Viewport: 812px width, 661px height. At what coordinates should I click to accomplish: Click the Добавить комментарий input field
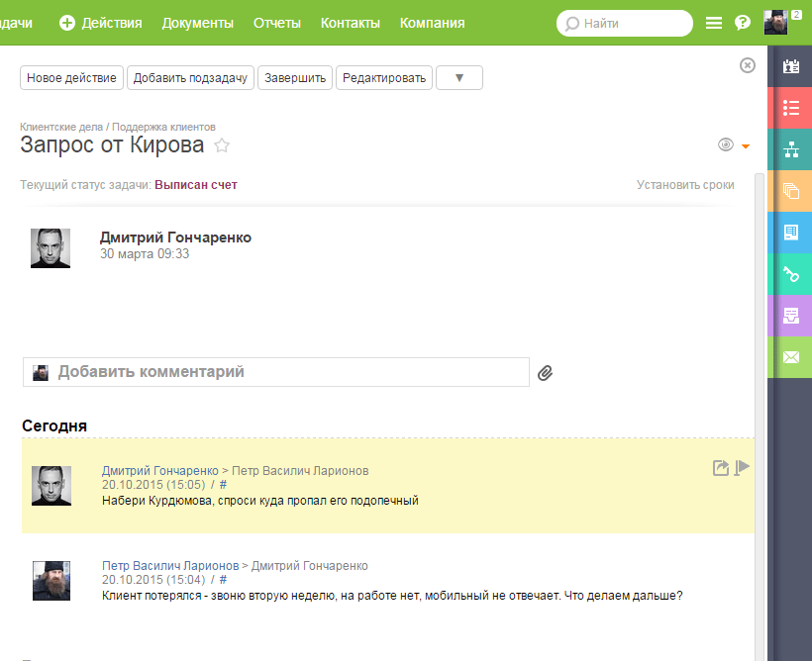tap(287, 372)
